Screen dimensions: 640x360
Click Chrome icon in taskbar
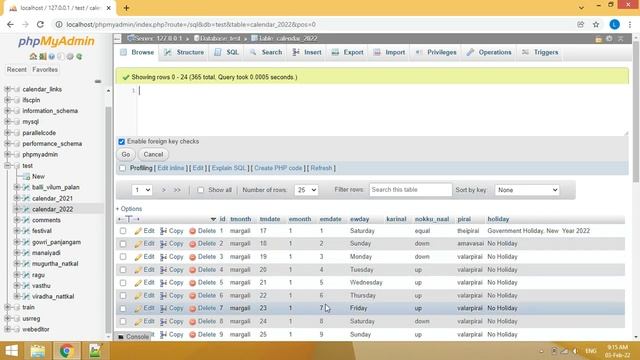[x=67, y=351]
